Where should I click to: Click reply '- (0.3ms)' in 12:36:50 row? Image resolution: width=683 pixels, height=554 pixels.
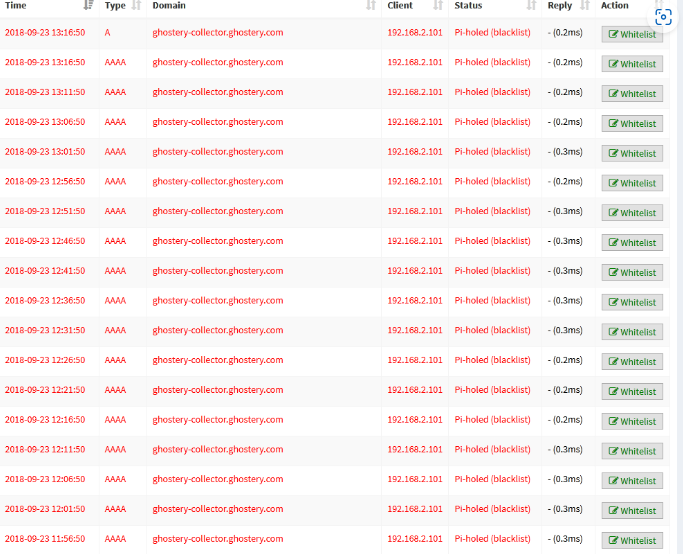[x=565, y=301]
